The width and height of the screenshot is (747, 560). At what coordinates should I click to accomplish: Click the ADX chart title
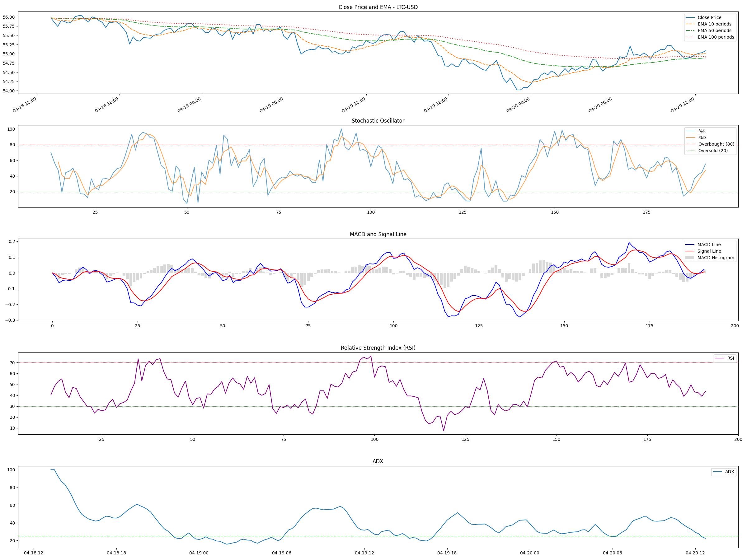point(378,461)
